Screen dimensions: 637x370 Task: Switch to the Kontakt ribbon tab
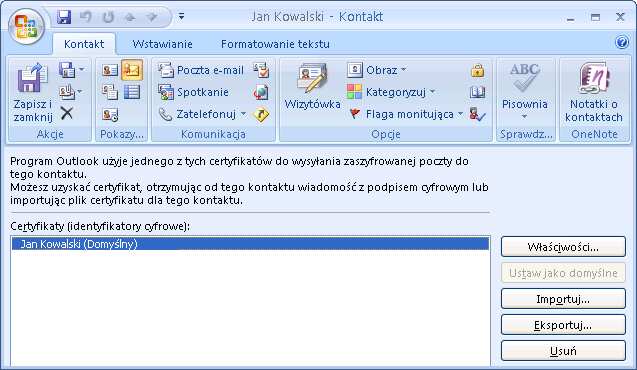(84, 44)
